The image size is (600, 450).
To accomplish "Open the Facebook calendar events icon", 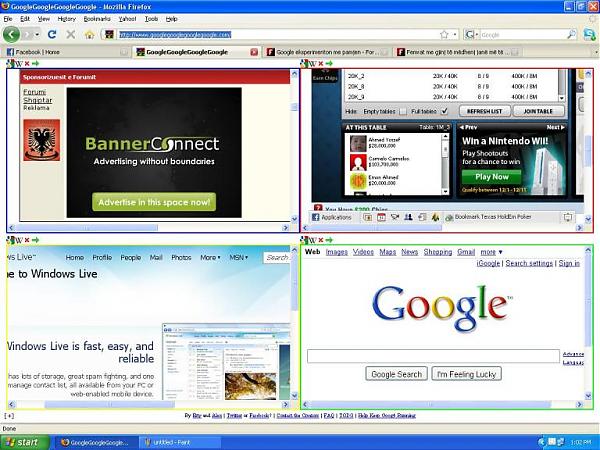I will (381, 217).
